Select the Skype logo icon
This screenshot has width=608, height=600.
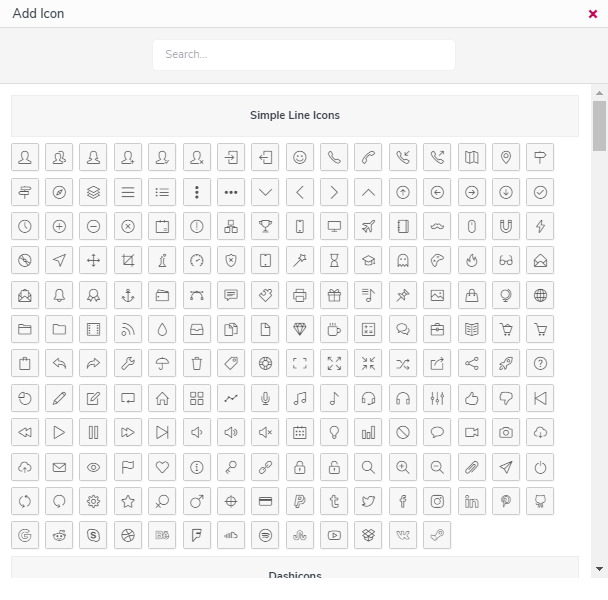tap(93, 536)
